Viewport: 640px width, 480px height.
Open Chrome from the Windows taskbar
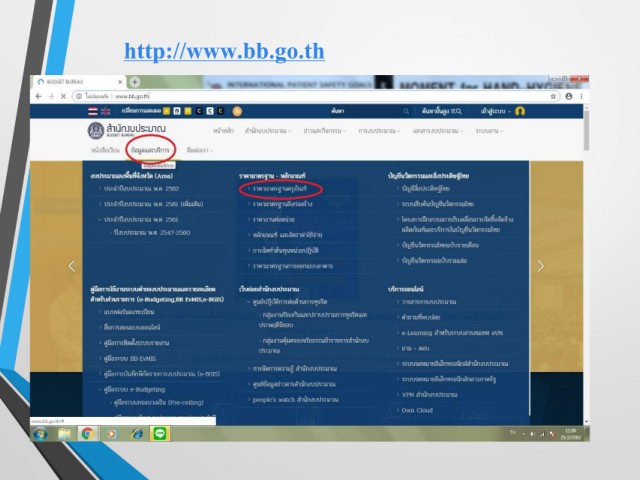click(x=87, y=433)
